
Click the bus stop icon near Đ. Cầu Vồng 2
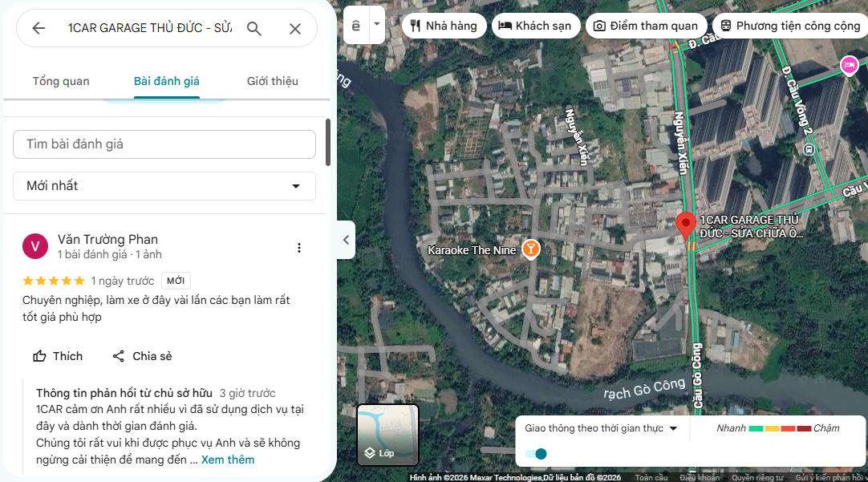coord(809,149)
